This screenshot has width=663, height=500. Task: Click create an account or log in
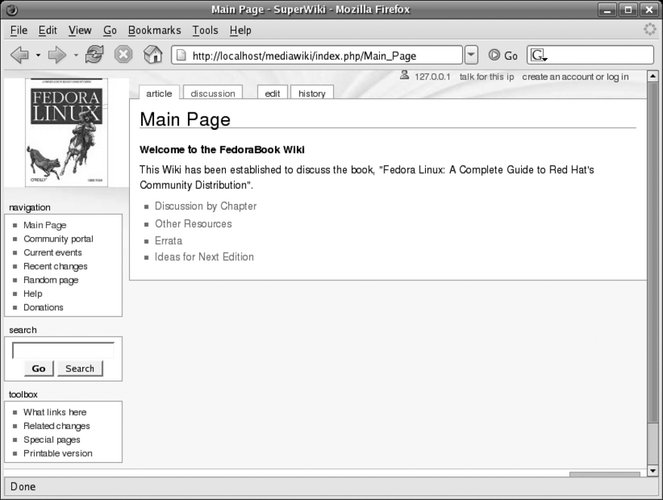[575, 77]
